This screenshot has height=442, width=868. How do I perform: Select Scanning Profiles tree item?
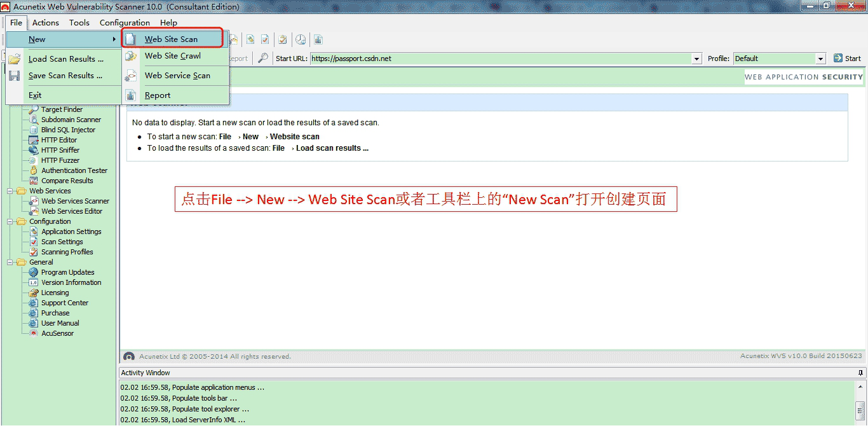click(x=67, y=252)
